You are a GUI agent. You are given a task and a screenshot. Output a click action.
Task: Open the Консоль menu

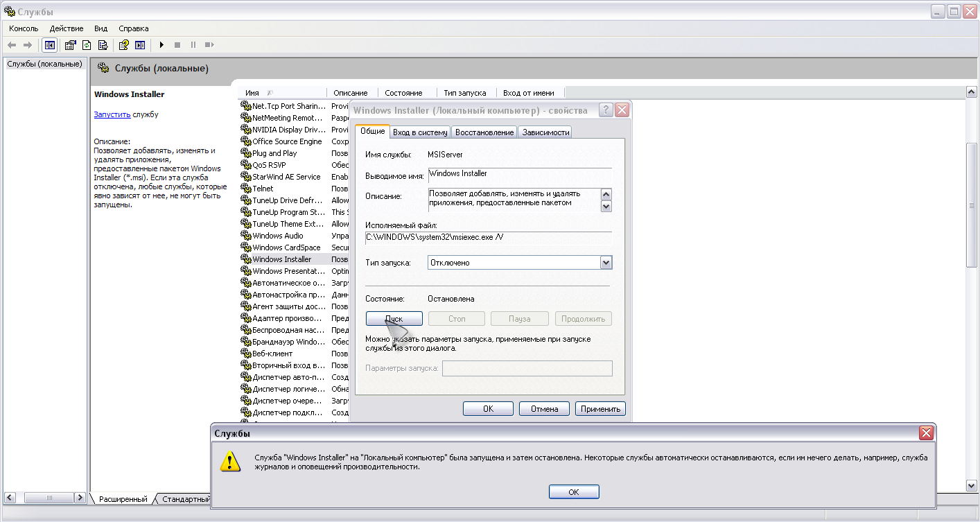[x=24, y=28]
